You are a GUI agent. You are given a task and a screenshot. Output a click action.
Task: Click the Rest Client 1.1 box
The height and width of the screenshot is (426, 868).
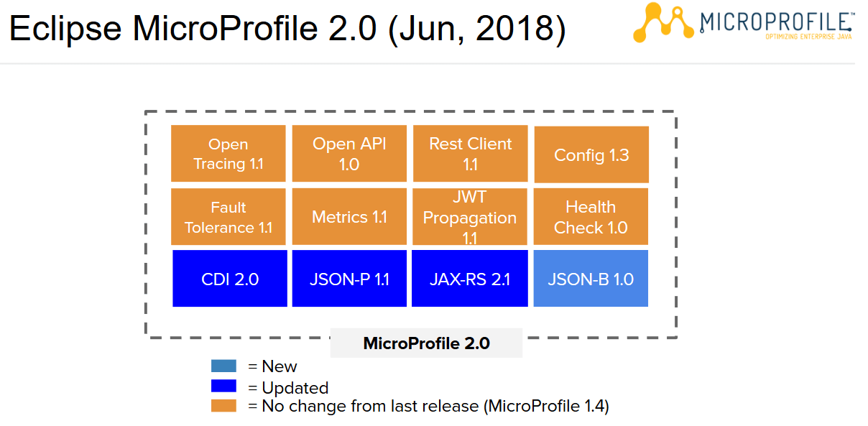click(x=470, y=154)
